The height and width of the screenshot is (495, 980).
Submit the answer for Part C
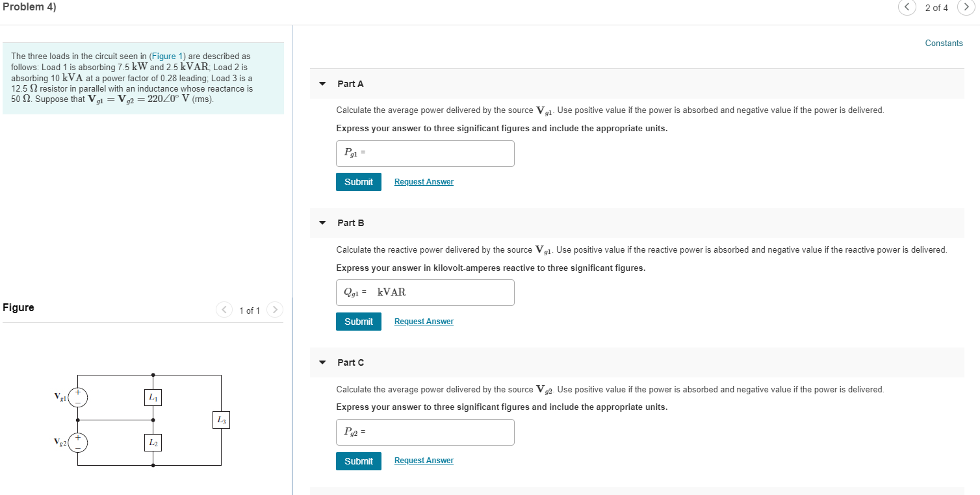click(x=358, y=461)
